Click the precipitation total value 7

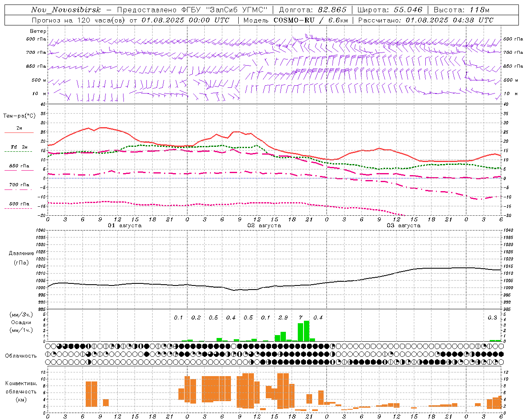click(301, 318)
